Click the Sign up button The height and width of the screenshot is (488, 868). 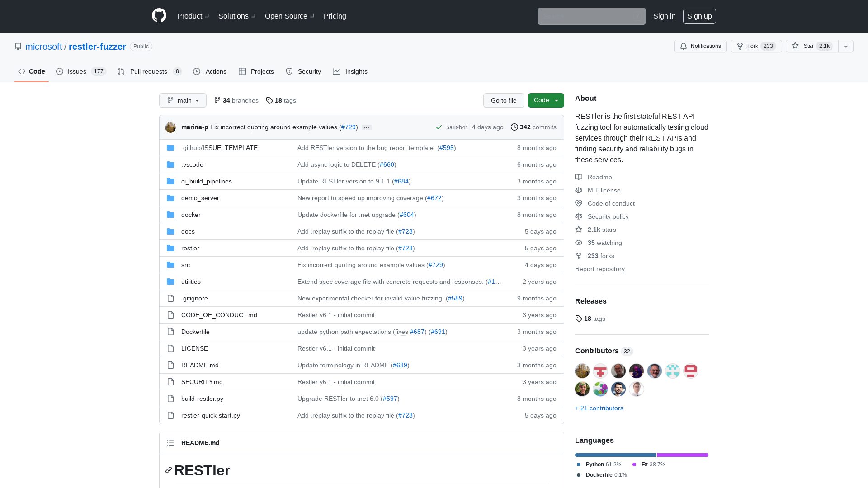click(x=699, y=16)
